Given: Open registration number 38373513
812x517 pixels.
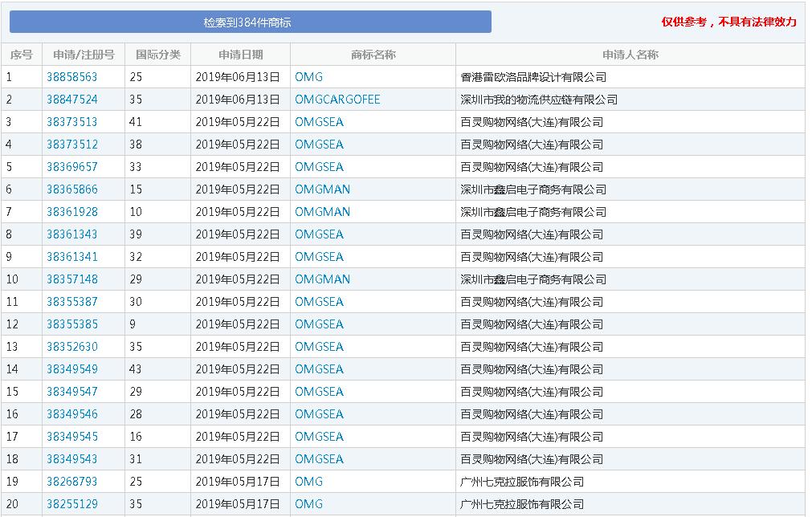Looking at the screenshot, I should (x=71, y=122).
